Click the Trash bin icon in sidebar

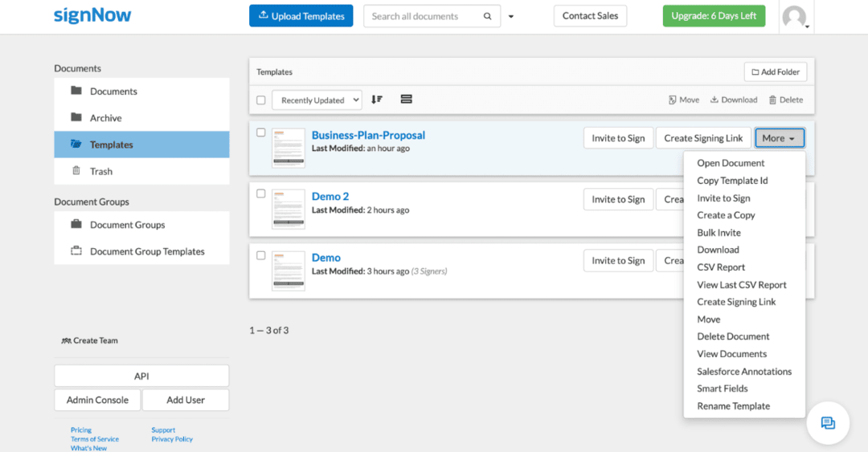click(76, 171)
